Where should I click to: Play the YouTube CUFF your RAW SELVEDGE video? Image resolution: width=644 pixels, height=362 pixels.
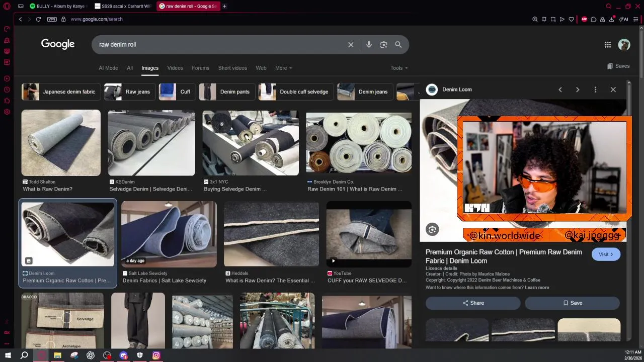[369, 234]
